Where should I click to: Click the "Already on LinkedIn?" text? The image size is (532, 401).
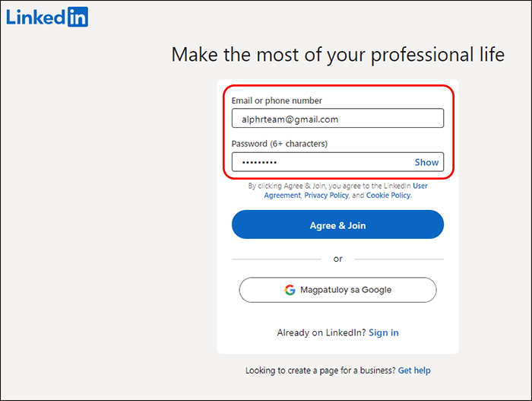click(321, 333)
